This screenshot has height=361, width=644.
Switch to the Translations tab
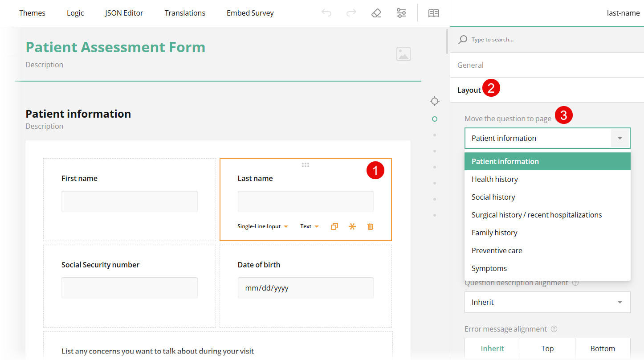pyautogui.click(x=185, y=13)
